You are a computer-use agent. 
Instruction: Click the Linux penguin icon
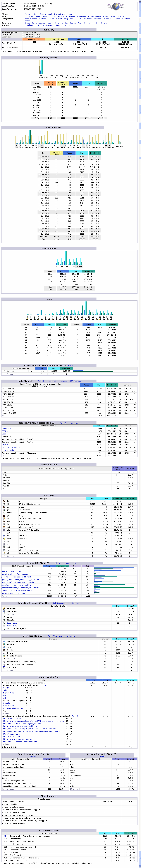4,617
